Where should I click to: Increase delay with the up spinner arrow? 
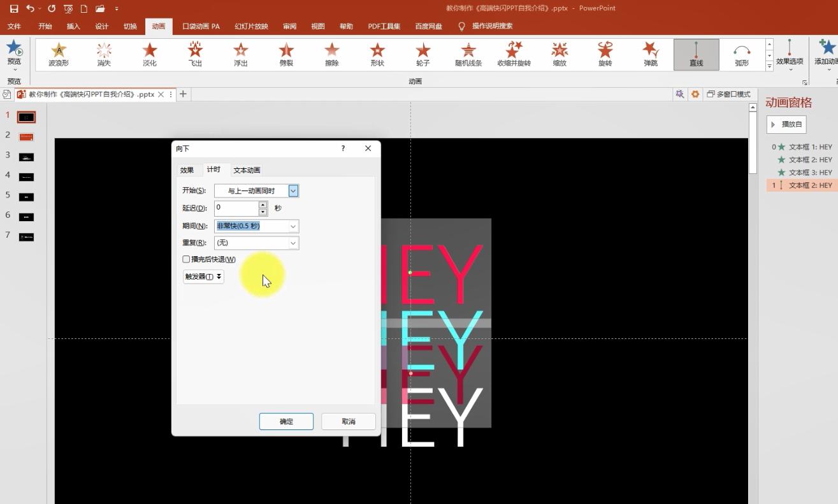tap(263, 205)
